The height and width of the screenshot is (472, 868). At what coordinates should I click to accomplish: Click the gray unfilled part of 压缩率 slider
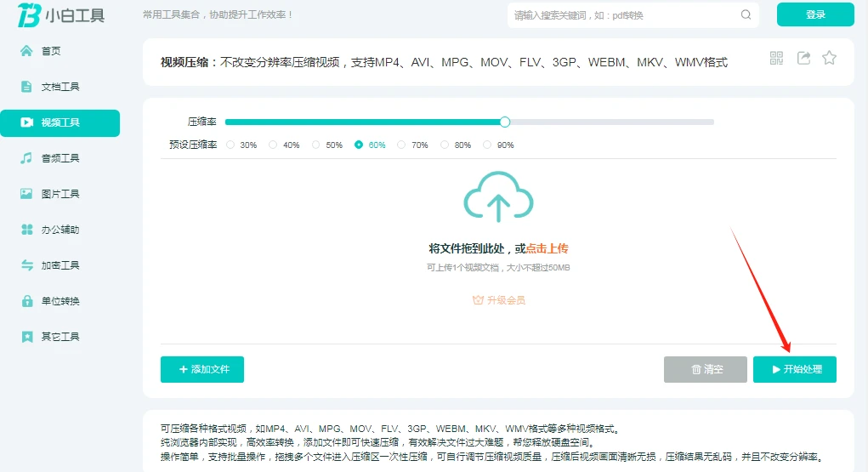tap(612, 122)
